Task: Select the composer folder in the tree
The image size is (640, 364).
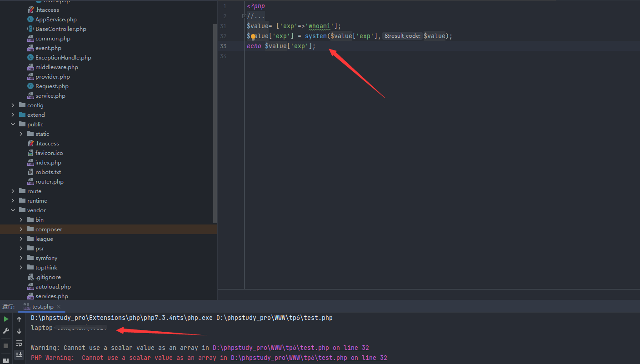Action: click(x=49, y=229)
